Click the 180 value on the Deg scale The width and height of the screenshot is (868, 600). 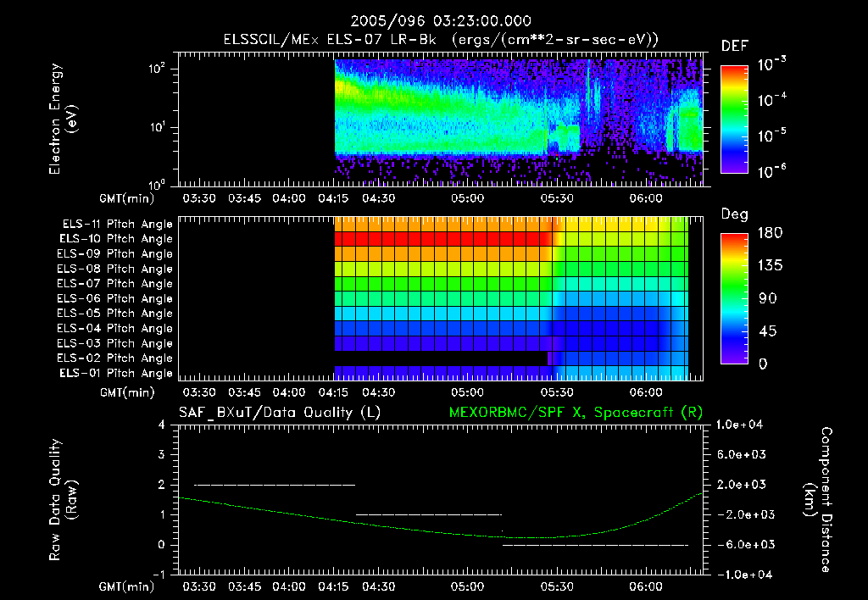click(x=770, y=232)
